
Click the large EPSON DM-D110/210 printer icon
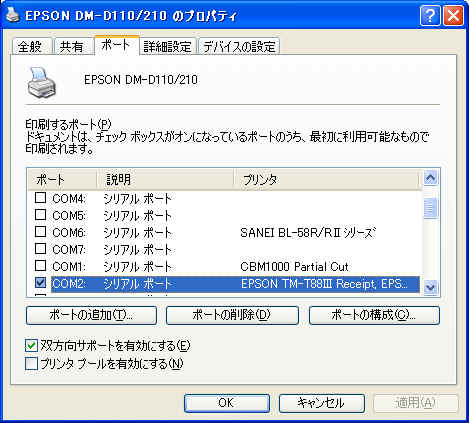41,82
